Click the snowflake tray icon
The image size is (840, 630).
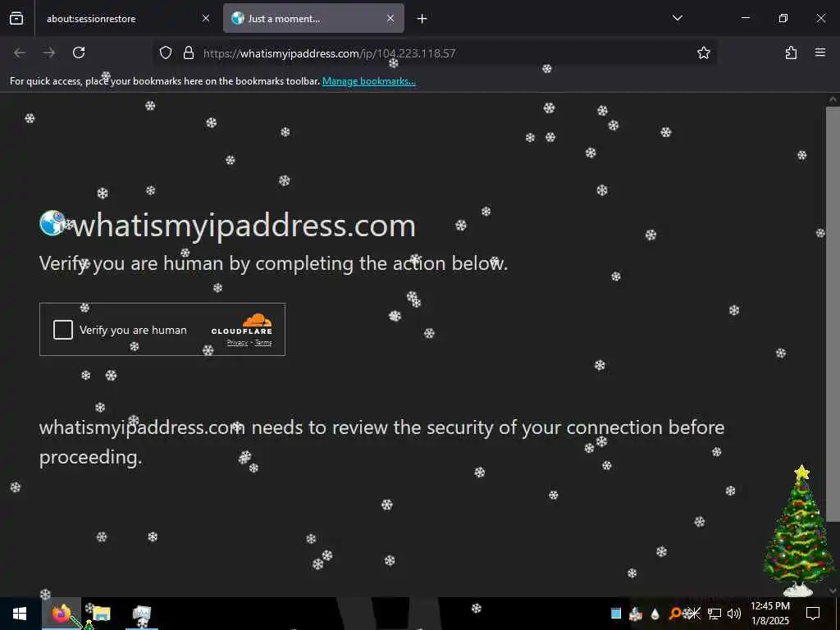[x=694, y=614]
